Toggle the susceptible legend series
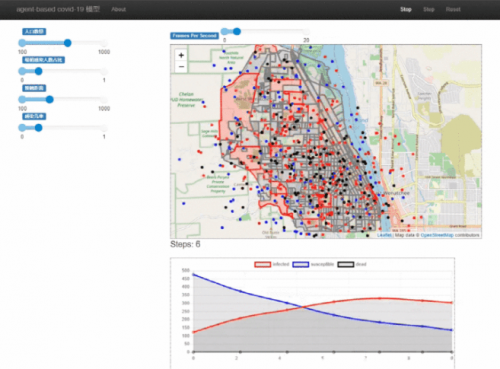500x369 pixels. click(313, 264)
